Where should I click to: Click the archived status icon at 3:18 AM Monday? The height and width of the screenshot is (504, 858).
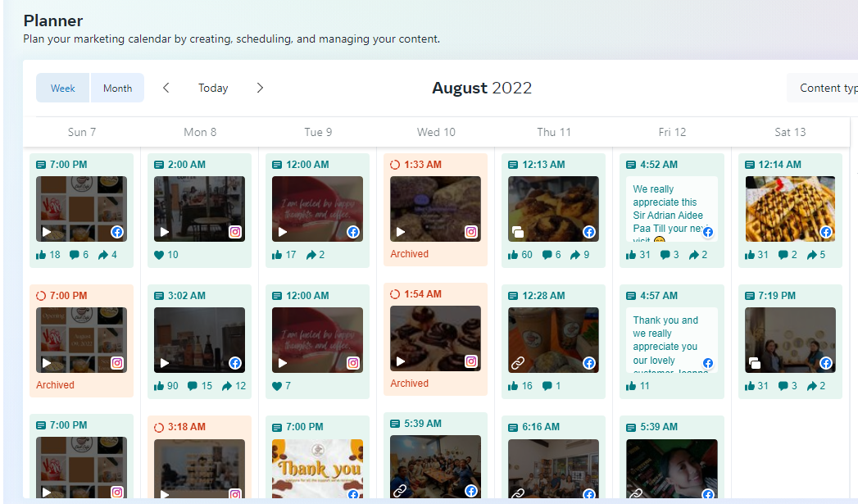159,428
